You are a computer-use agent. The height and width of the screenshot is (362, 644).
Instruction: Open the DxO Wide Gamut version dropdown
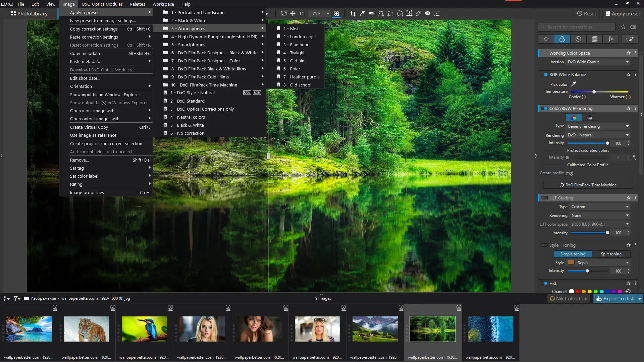pos(598,62)
